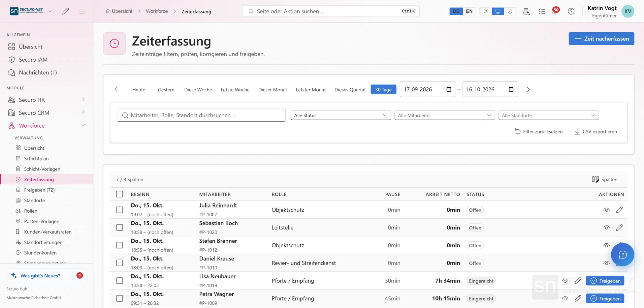Click CSV exportieren
Image resolution: width=644 pixels, height=308 pixels.
595,131
